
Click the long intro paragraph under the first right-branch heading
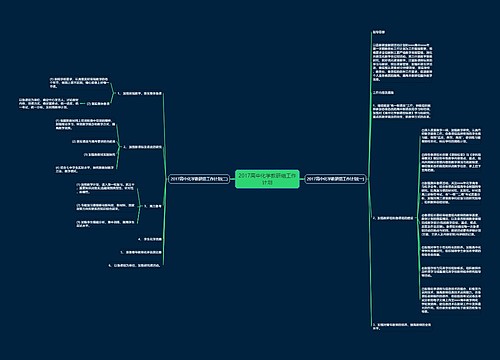click(402, 62)
